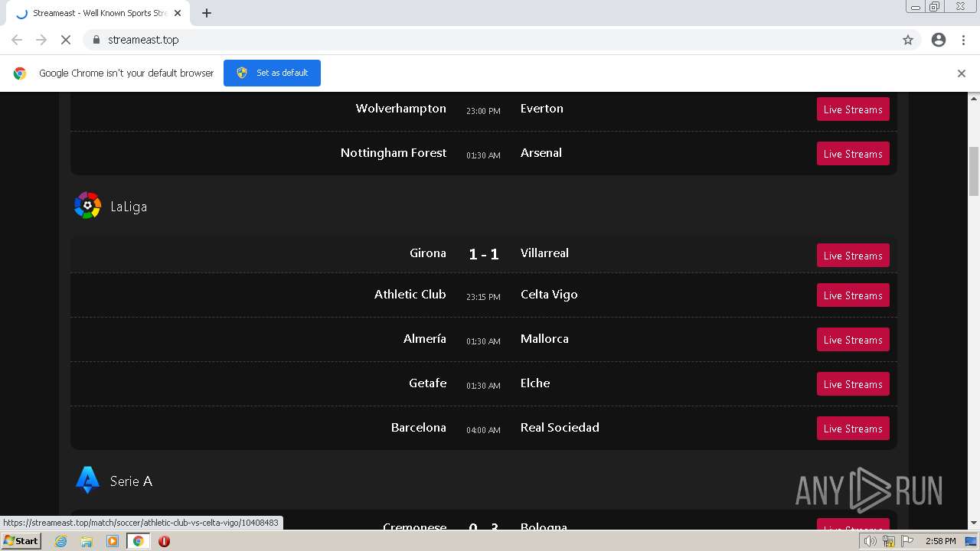This screenshot has width=980, height=551.
Task: Close the Streameast tab
Action: (178, 13)
